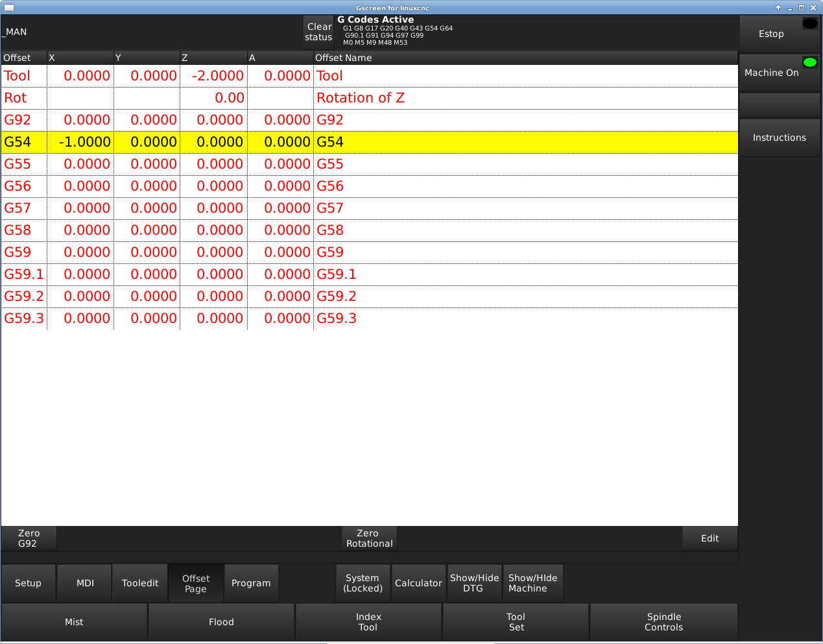Open the Instructions panel
The image size is (823, 644).
tap(780, 137)
